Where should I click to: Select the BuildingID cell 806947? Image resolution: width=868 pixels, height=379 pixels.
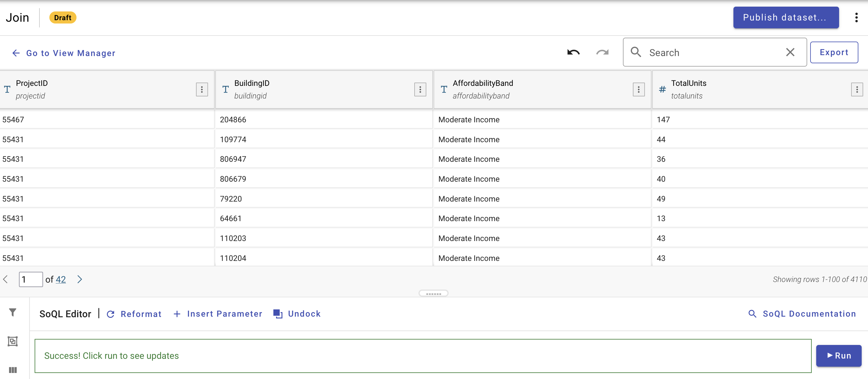pos(324,159)
